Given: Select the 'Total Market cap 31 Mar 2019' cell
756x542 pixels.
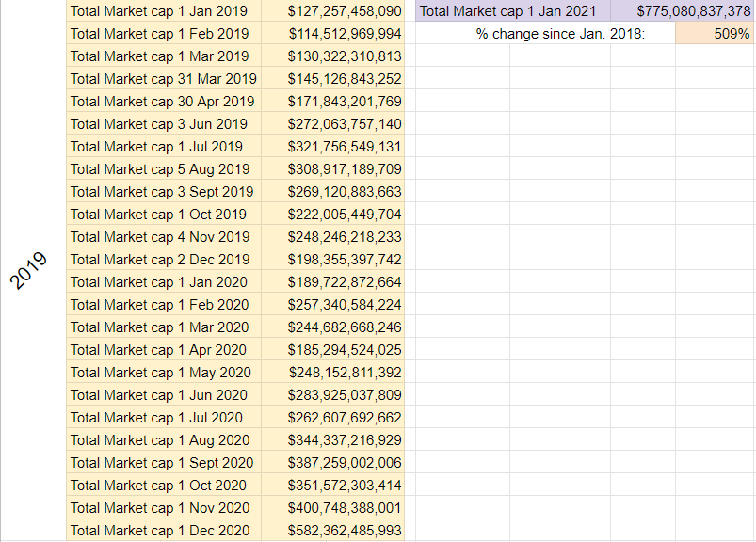Looking at the screenshot, I should 164,78.
